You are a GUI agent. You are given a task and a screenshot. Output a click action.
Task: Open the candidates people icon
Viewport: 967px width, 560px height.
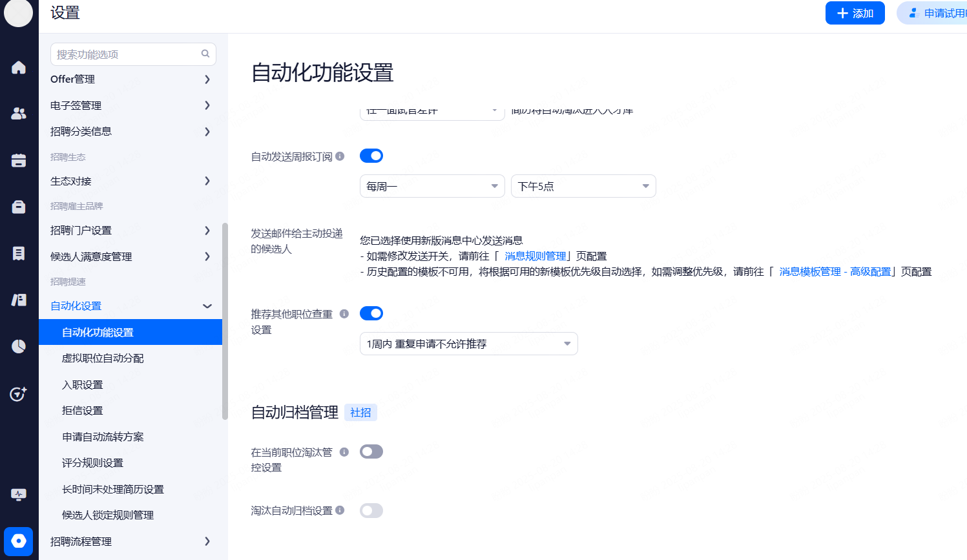click(x=19, y=114)
